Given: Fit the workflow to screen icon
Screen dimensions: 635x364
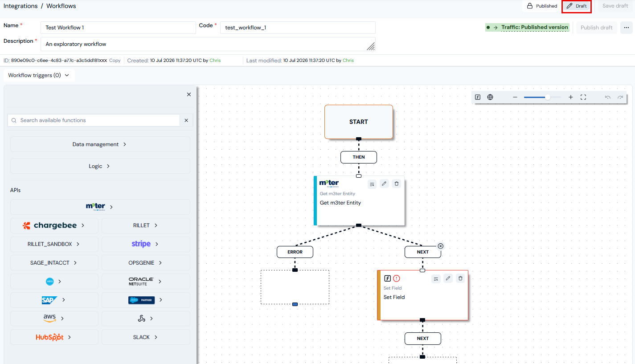Looking at the screenshot, I should coord(583,97).
